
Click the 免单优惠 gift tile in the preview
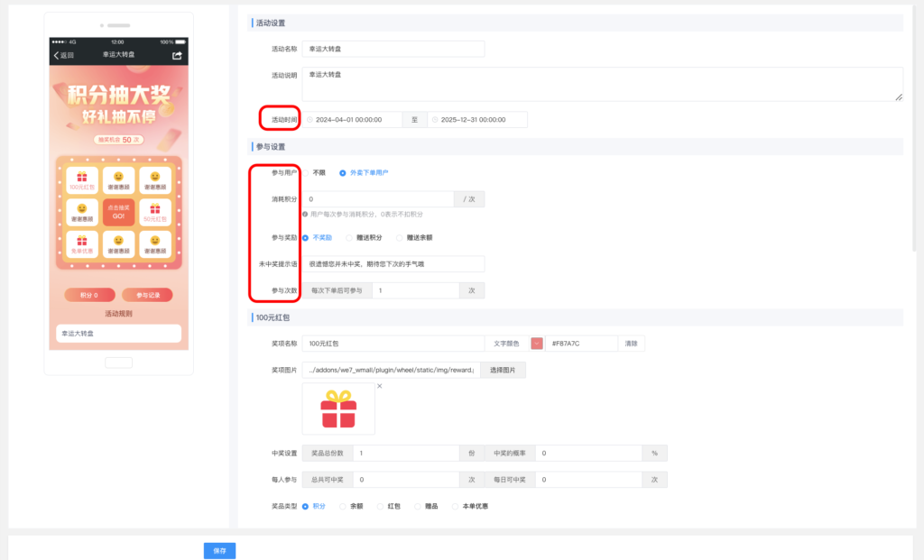tap(82, 245)
